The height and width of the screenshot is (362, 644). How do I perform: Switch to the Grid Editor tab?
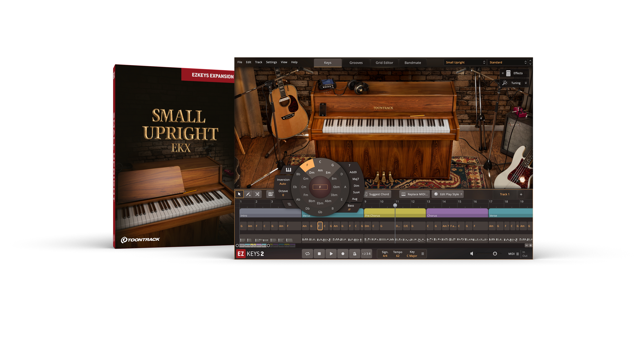click(384, 63)
